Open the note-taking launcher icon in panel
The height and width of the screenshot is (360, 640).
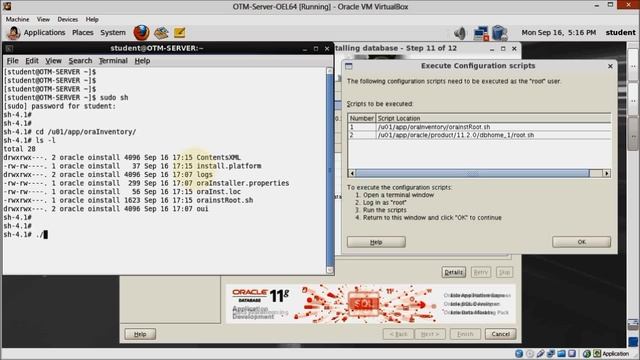(x=179, y=32)
